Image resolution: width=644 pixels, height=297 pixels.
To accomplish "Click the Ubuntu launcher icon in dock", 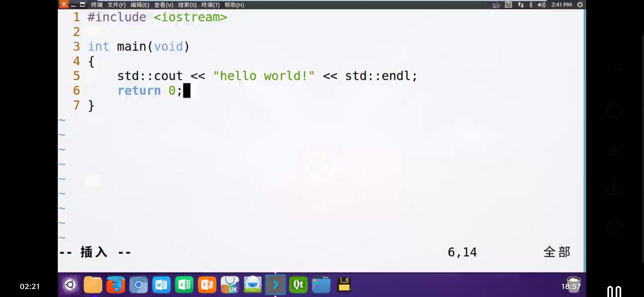I will (x=70, y=285).
